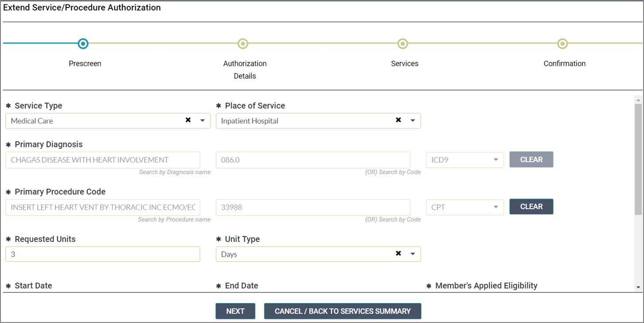Expand the Place of Service dropdown

[413, 121]
